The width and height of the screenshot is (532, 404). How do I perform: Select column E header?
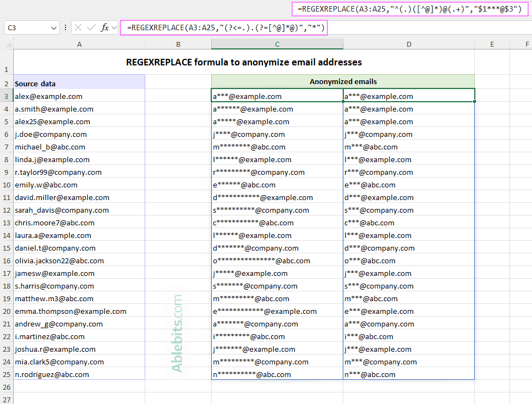pos(492,44)
